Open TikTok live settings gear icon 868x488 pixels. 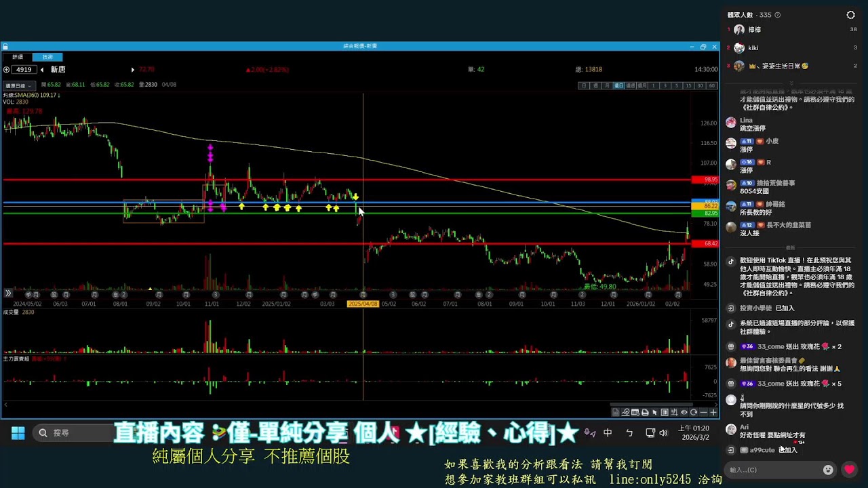(850, 15)
